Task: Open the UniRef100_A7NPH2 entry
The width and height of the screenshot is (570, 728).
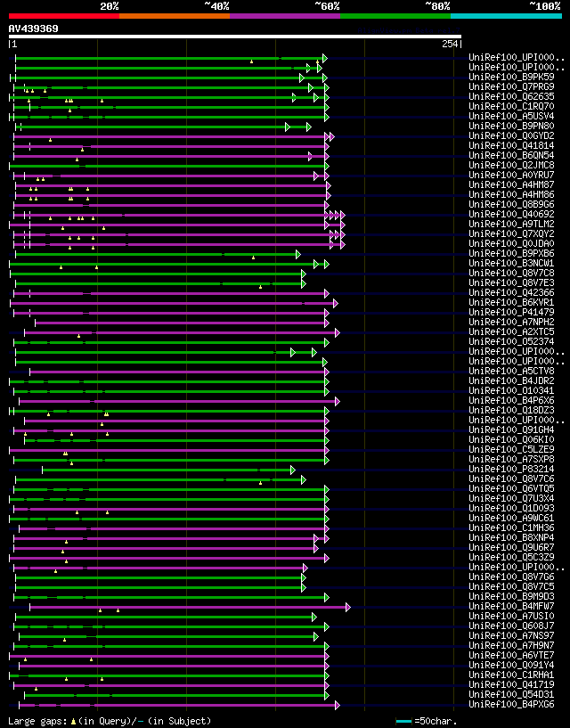Action: (x=511, y=322)
